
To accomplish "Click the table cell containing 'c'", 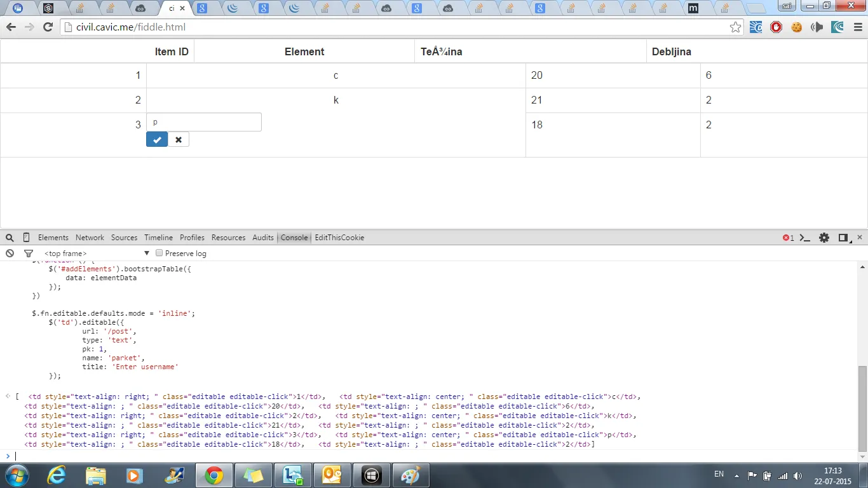I will pyautogui.click(x=336, y=76).
